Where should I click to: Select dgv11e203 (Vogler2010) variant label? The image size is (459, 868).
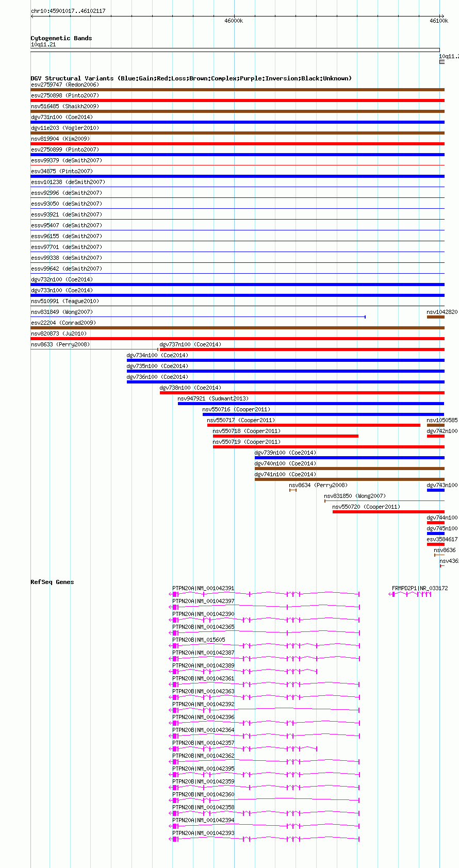[65, 128]
